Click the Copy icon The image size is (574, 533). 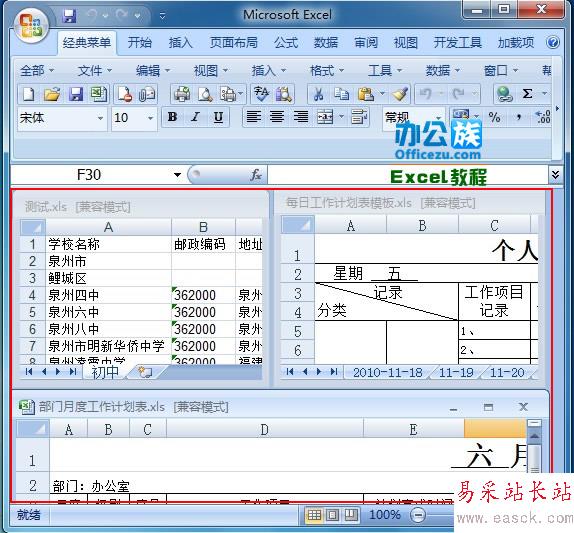[342, 94]
